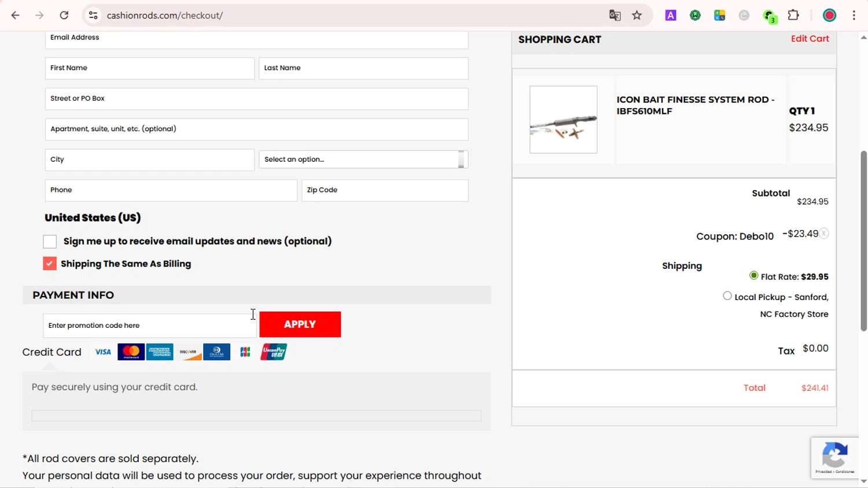
Task: Click the First Name field
Action: (x=150, y=68)
